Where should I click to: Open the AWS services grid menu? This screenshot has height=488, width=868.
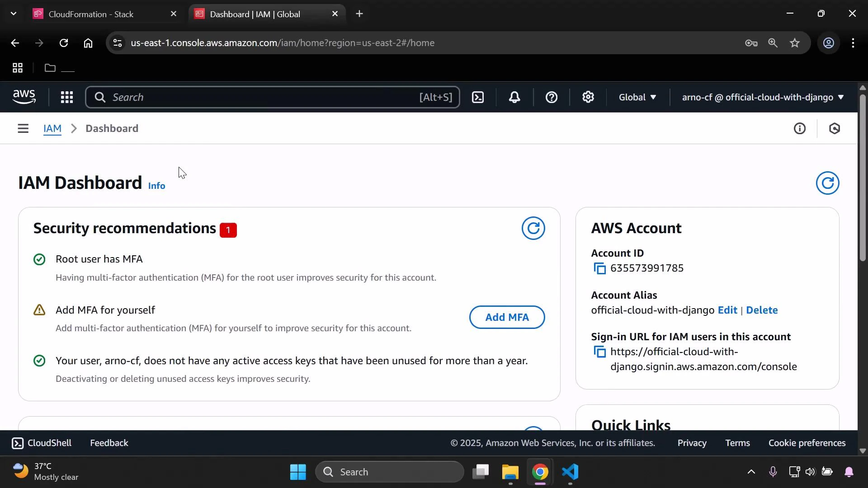(x=66, y=97)
